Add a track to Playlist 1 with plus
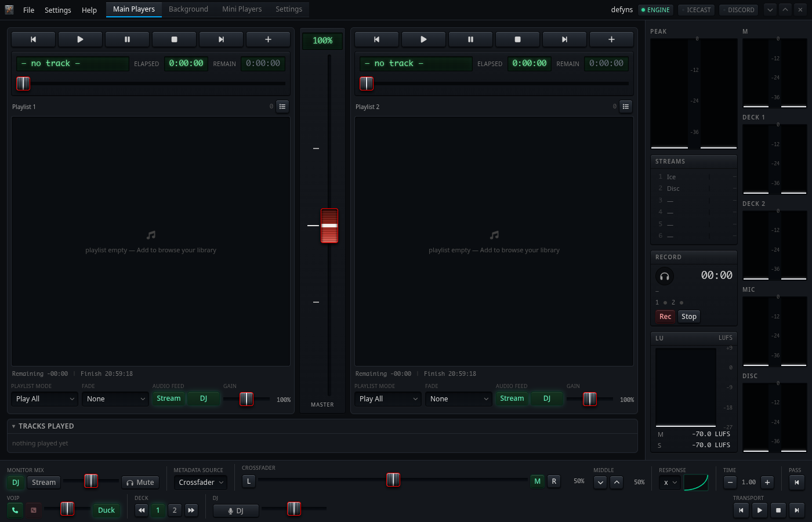 [268, 39]
